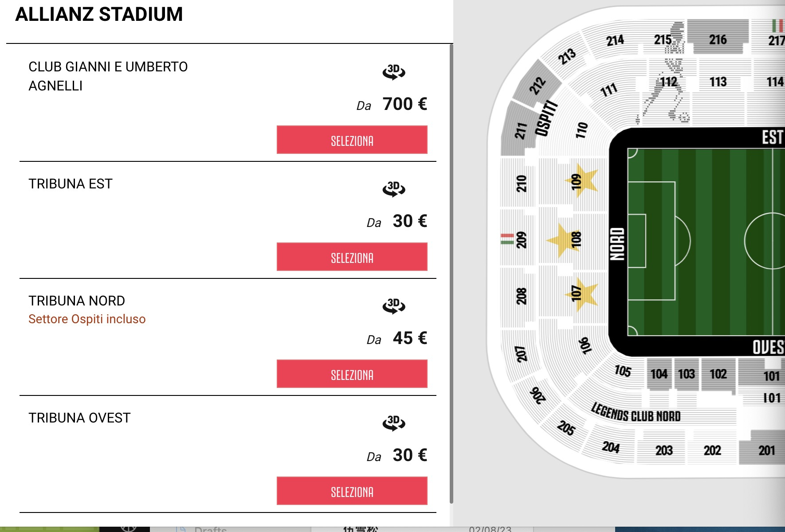Click the star on sector 109
The width and height of the screenshot is (785, 532).
coord(582,180)
